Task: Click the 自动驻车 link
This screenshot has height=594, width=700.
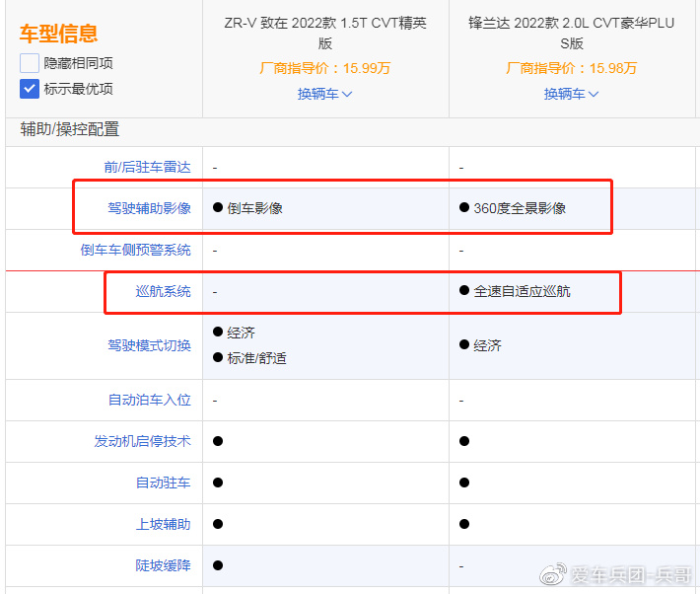Action: click(x=163, y=483)
